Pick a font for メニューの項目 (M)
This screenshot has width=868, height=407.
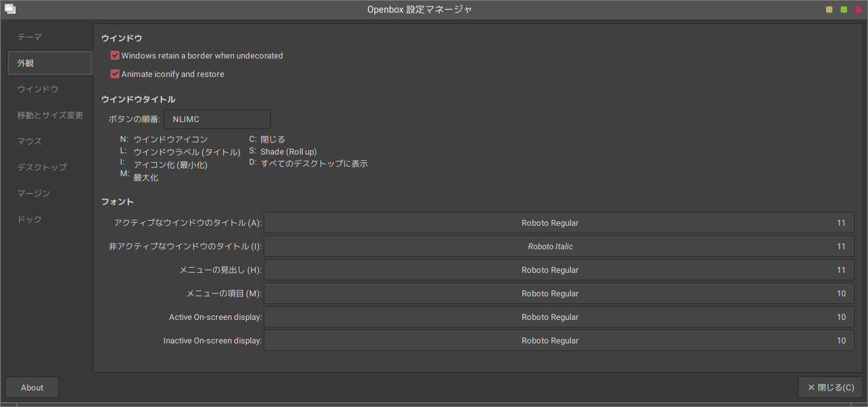(559, 294)
